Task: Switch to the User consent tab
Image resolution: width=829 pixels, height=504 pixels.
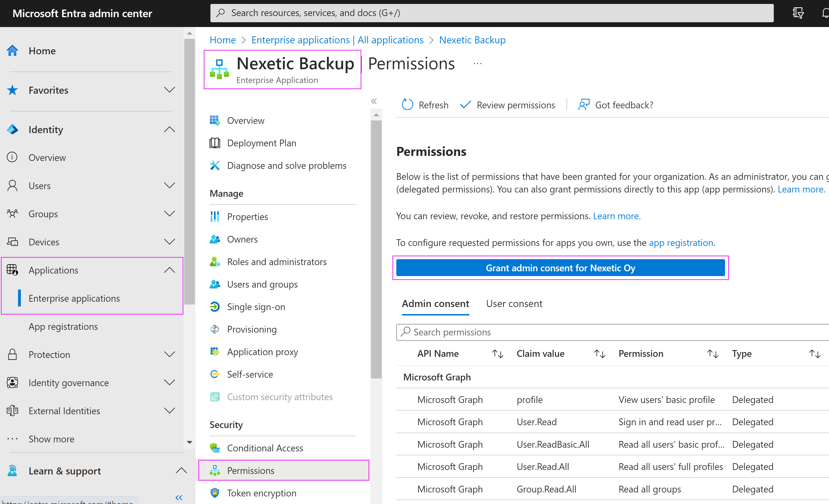Action: click(514, 304)
